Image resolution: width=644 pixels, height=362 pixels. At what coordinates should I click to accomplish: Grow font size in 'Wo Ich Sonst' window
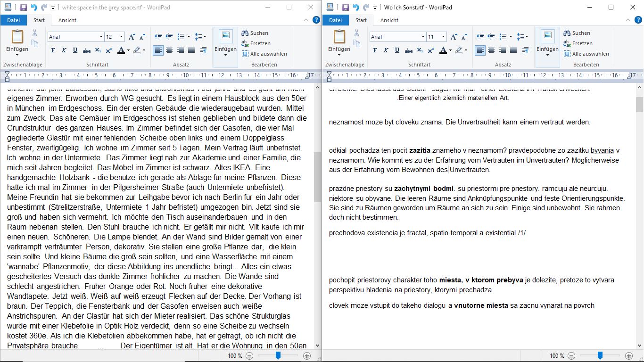tap(454, 37)
